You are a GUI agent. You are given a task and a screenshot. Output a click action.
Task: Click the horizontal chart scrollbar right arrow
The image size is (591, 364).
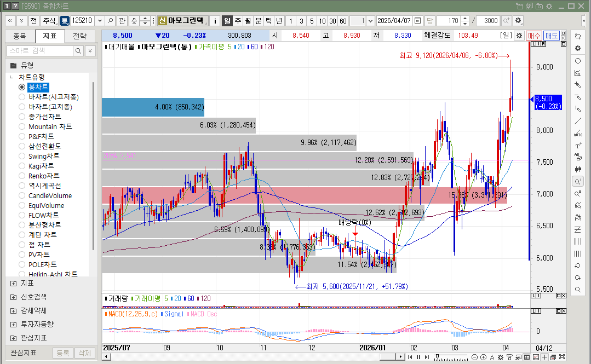click(x=400, y=356)
